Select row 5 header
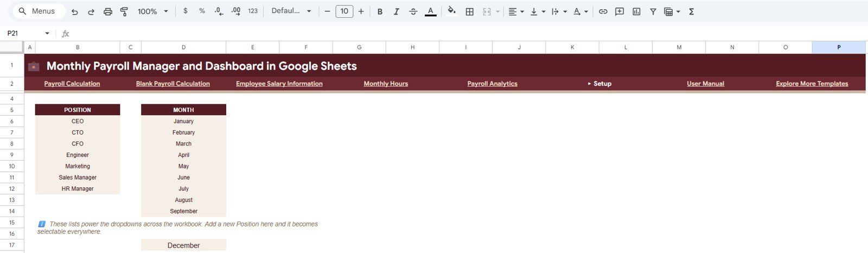 [12, 110]
